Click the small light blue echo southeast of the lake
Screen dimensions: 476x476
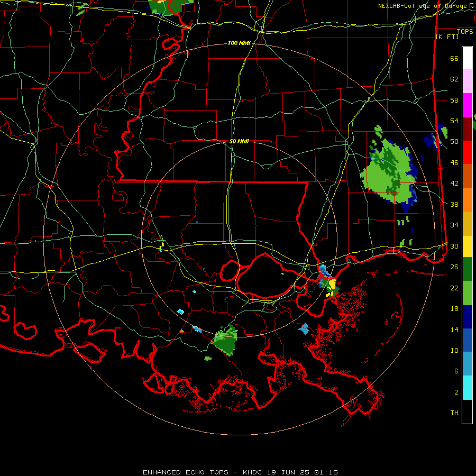click(x=304, y=329)
